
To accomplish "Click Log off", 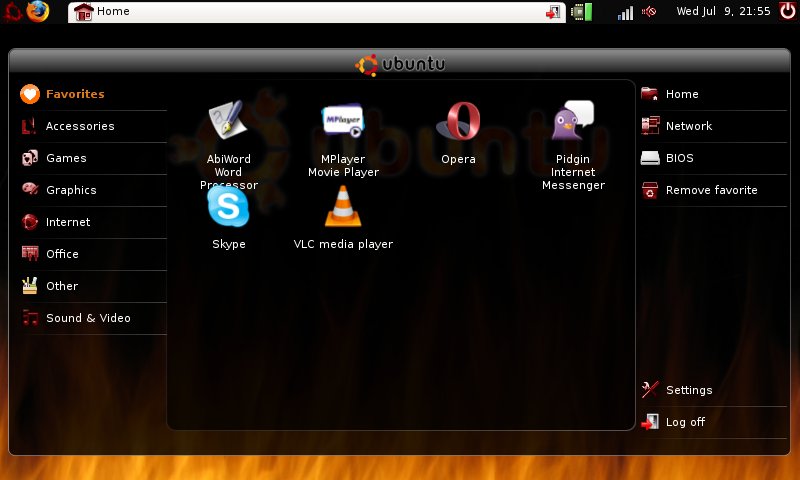I will (685, 422).
